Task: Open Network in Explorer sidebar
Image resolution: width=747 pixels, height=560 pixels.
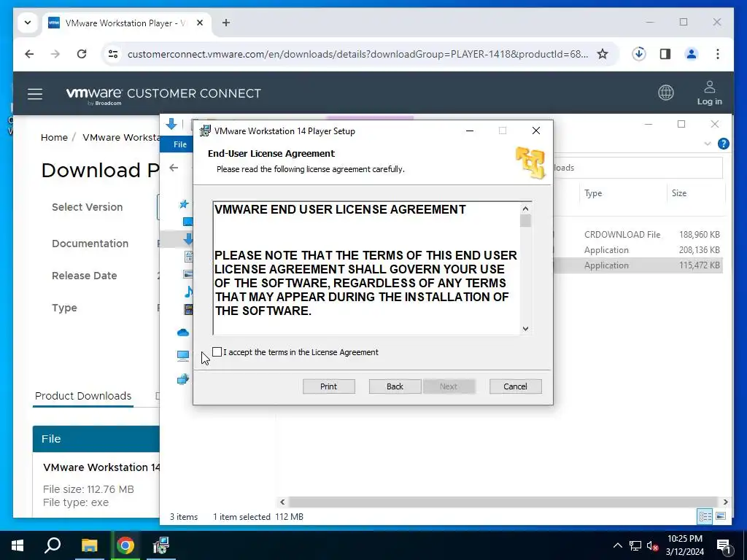Action: [x=183, y=379]
